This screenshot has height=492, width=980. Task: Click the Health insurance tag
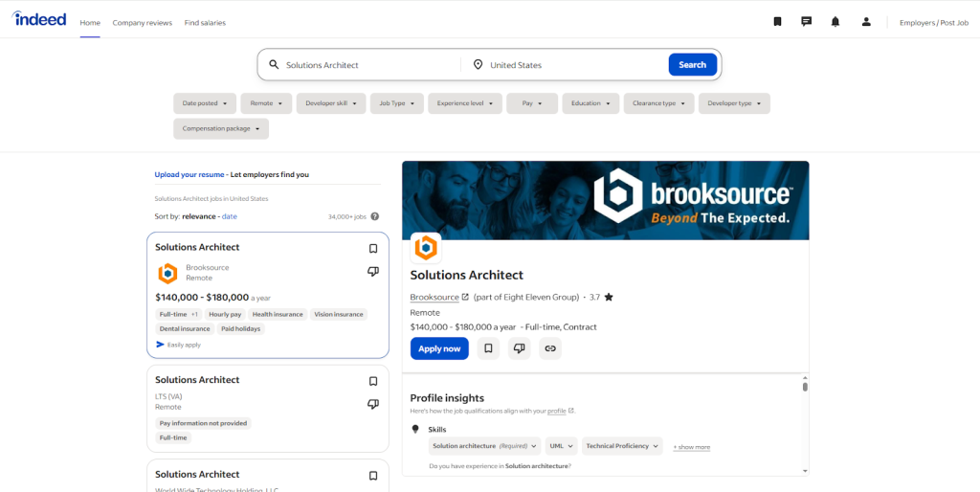click(278, 315)
